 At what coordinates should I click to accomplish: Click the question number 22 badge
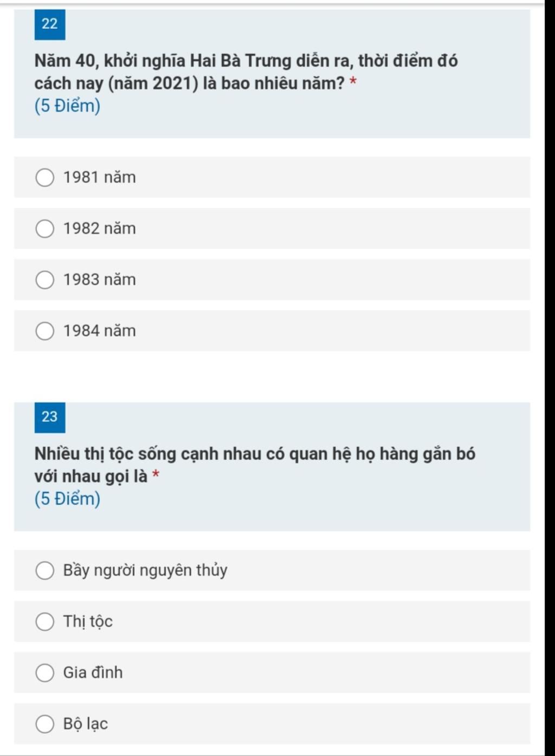[x=50, y=24]
